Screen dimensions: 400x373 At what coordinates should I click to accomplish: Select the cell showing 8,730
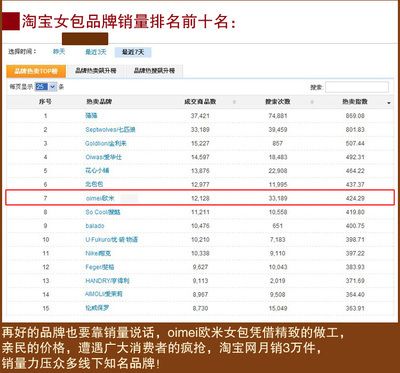pos(200,308)
